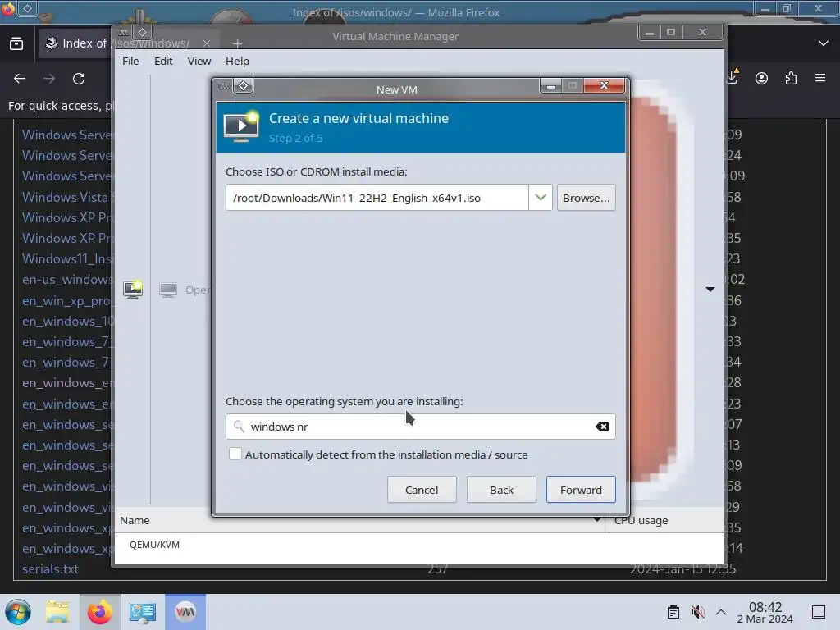Open the Virtual Machine Manager window menu icon

tap(123, 32)
